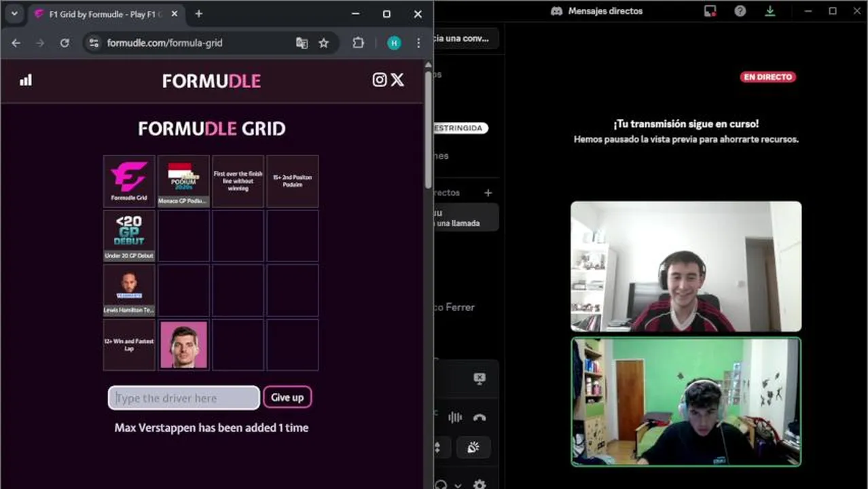Open a new Chrome tab
This screenshot has height=489, width=868.
[198, 14]
